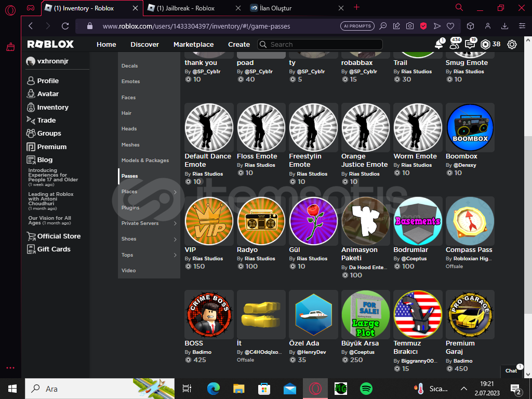Switch to the Jailbreak - Roblox tab
Screen dimensions: 532x399
click(x=185, y=8)
